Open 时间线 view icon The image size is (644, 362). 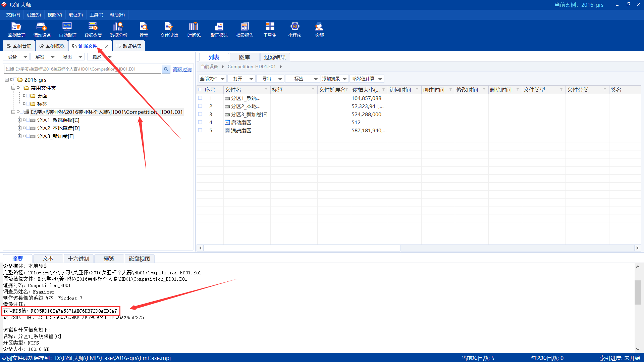pyautogui.click(x=194, y=30)
